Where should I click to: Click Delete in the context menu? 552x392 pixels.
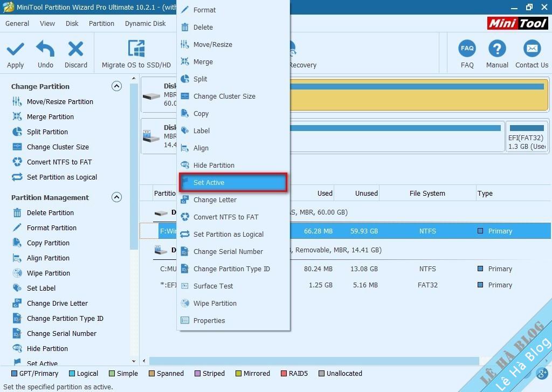pos(233,27)
